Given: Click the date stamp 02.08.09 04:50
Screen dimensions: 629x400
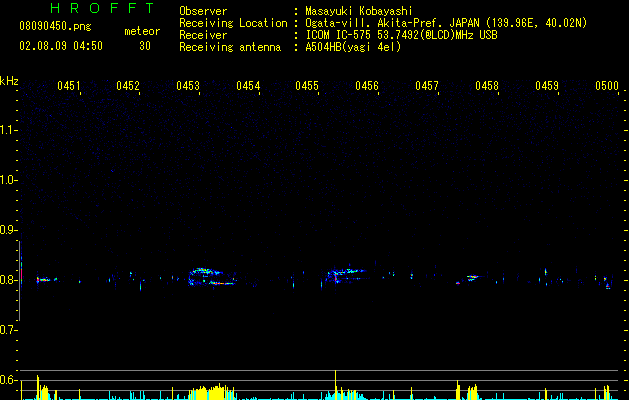Looking at the screenshot, I should (x=61, y=46).
